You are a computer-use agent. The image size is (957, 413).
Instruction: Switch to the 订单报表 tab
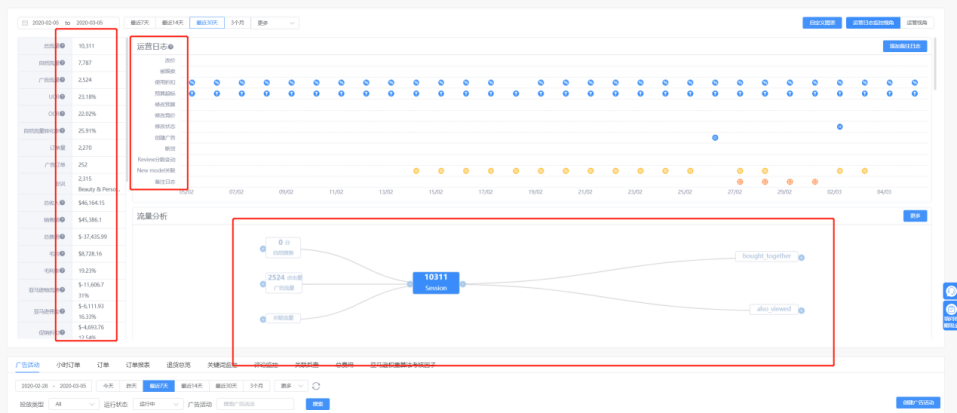138,365
